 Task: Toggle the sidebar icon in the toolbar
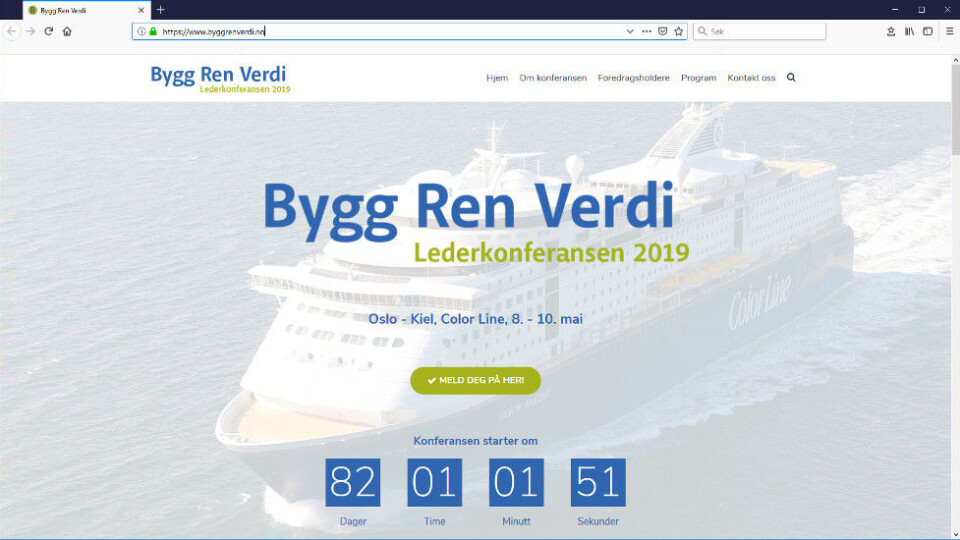click(x=928, y=31)
